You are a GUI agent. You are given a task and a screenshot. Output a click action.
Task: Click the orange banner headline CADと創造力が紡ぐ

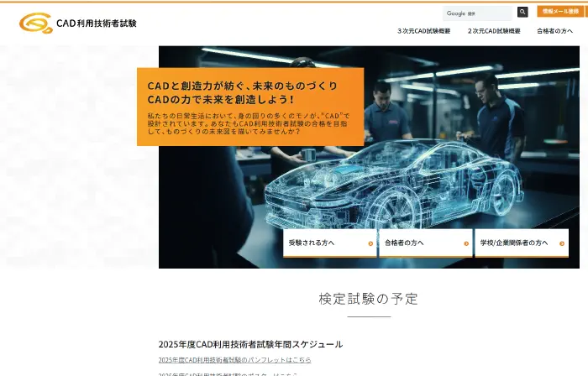pyautogui.click(x=242, y=86)
